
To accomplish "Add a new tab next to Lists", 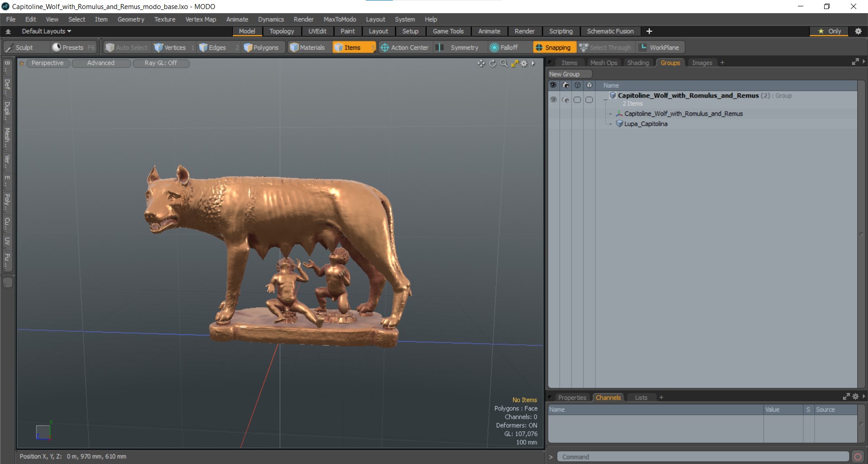I will [x=661, y=398].
